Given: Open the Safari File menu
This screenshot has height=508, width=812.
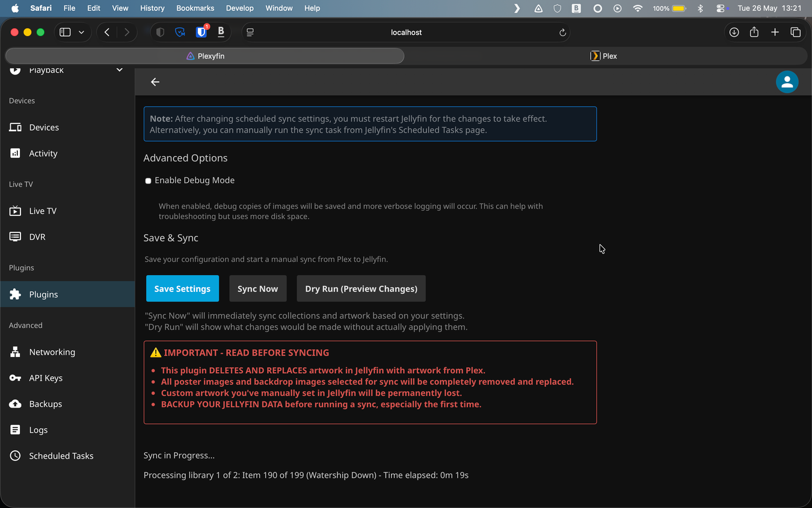Looking at the screenshot, I should click(x=69, y=8).
